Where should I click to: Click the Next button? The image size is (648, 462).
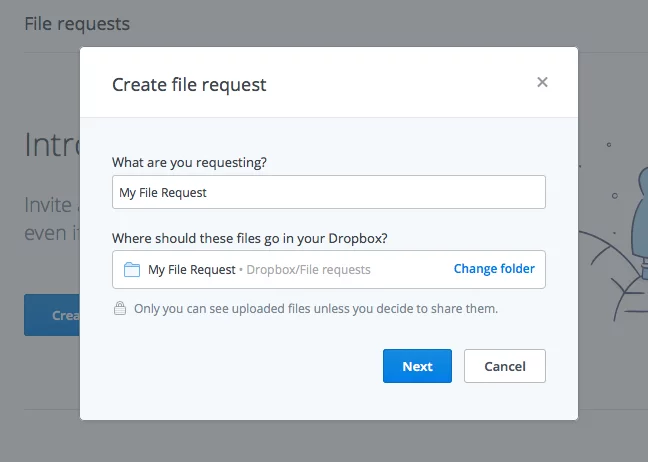coord(417,366)
